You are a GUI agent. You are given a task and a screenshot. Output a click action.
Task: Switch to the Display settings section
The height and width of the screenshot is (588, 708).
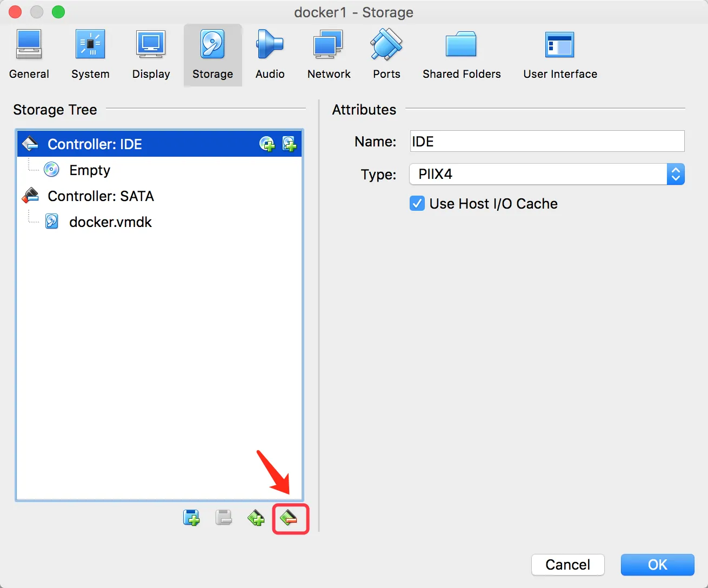tap(151, 55)
